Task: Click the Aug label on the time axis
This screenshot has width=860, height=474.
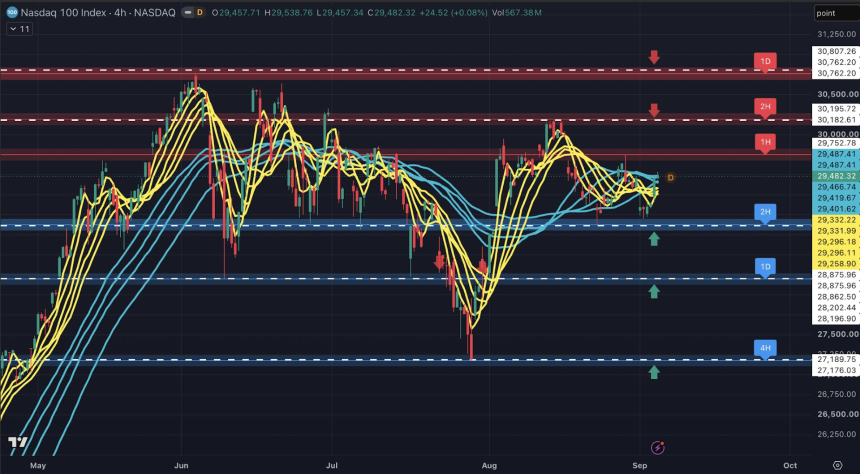Action: tap(489, 465)
